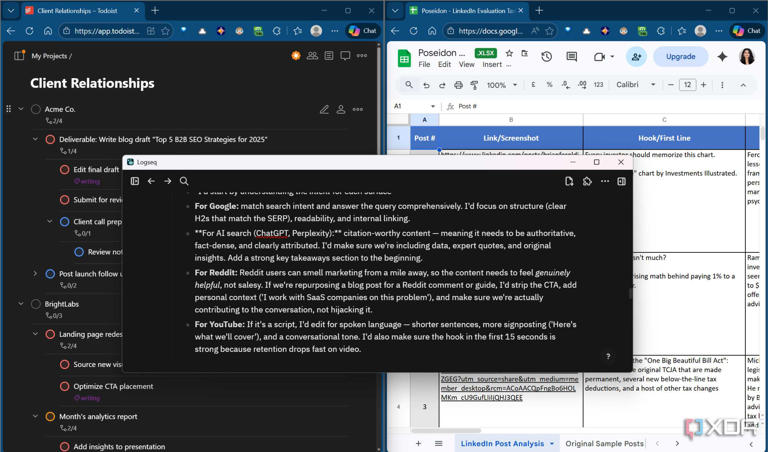
Task: Click the Logseq help question mark
Action: point(608,357)
